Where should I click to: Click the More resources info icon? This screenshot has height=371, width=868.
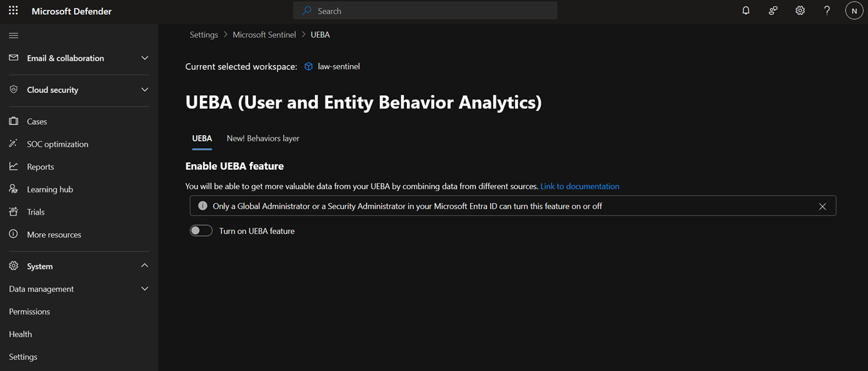14,234
